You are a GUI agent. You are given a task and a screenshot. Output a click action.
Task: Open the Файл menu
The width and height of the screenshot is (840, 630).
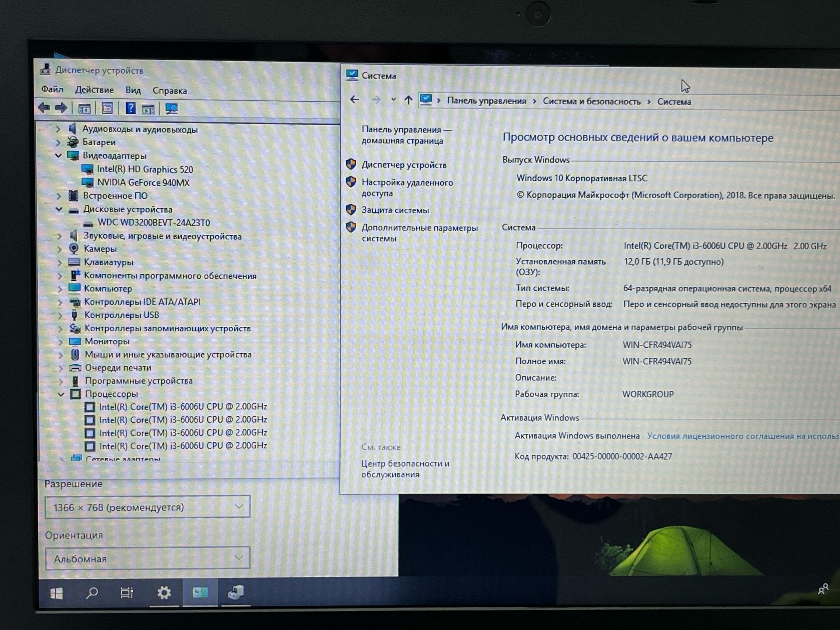tap(52, 89)
